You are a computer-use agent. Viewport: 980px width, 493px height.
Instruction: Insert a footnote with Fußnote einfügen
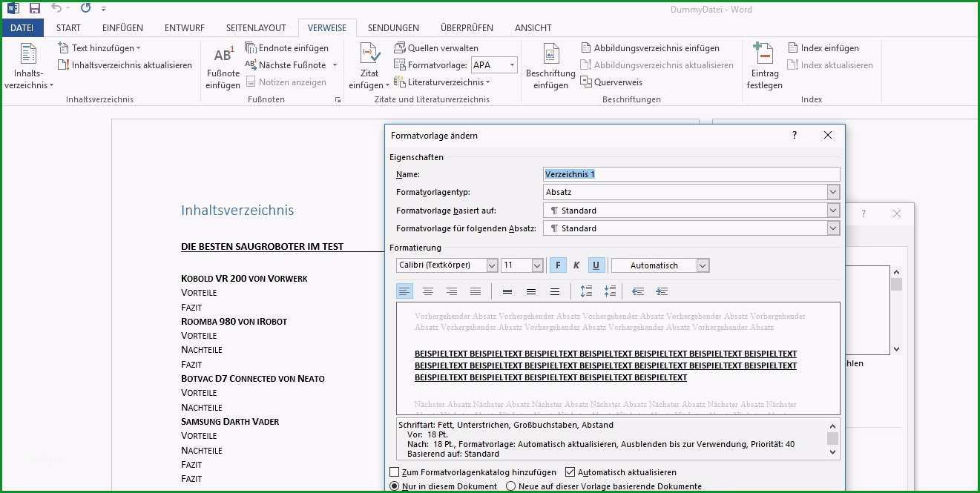click(x=223, y=67)
